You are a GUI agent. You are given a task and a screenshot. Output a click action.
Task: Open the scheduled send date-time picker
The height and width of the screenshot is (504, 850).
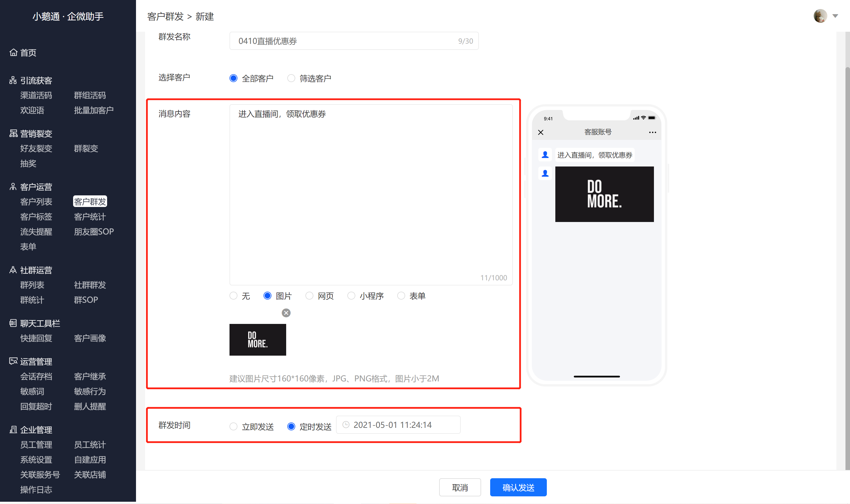[398, 425]
